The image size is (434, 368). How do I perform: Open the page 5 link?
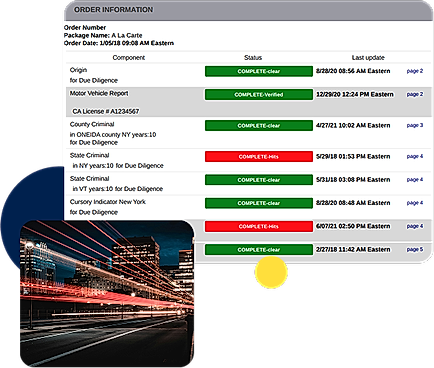pos(415,249)
